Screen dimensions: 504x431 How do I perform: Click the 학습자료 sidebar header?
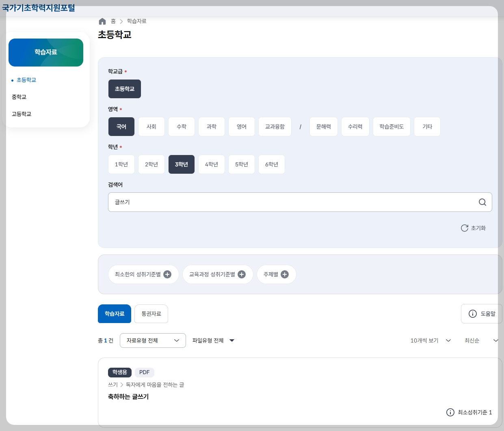tap(46, 52)
